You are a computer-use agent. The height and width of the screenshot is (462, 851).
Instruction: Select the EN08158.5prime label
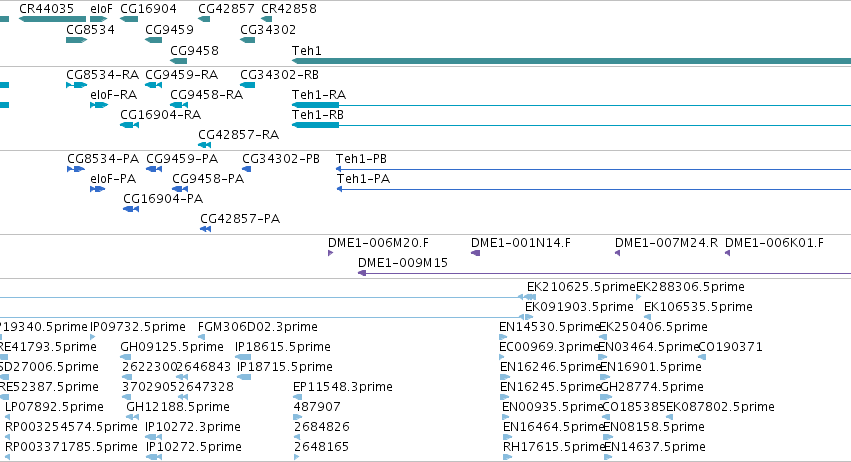tap(654, 428)
